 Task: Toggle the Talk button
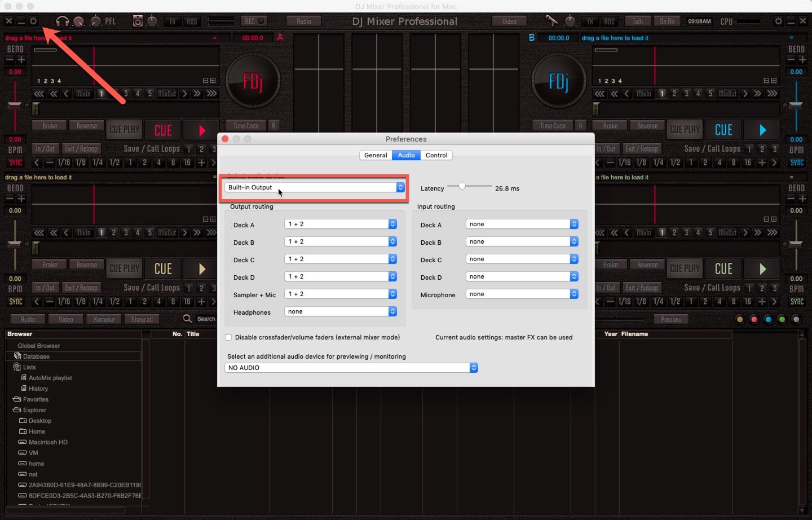pos(638,21)
